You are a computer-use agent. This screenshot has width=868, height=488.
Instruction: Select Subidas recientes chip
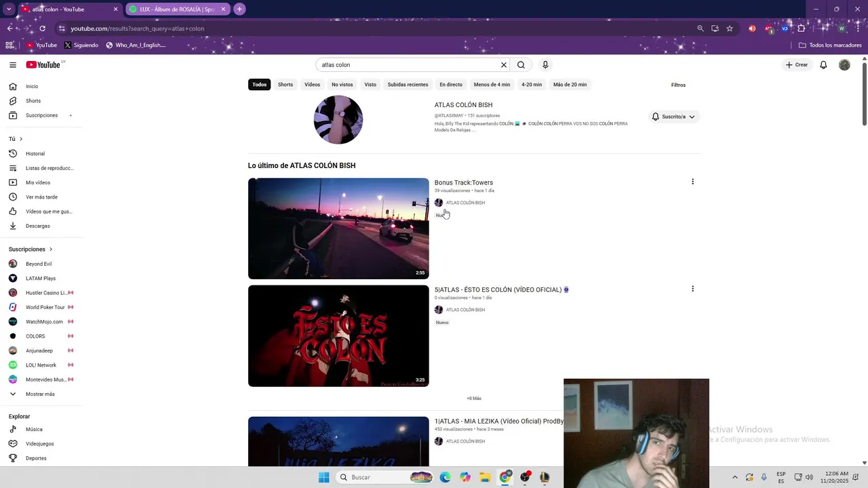(x=408, y=85)
